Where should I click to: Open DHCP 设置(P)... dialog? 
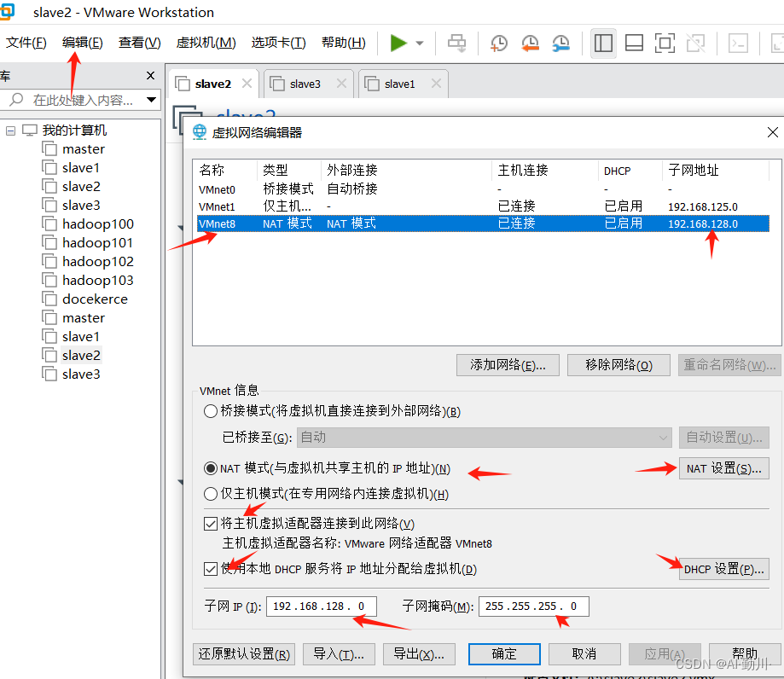click(724, 570)
